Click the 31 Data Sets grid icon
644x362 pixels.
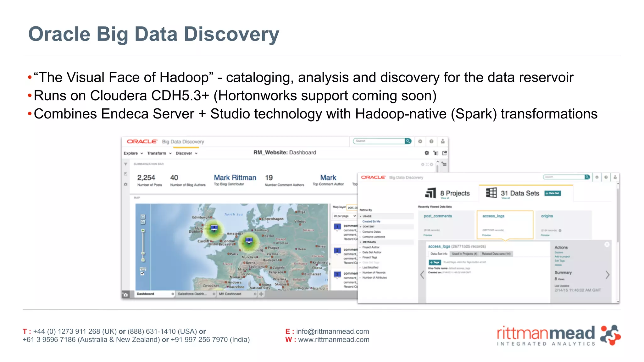(x=491, y=193)
